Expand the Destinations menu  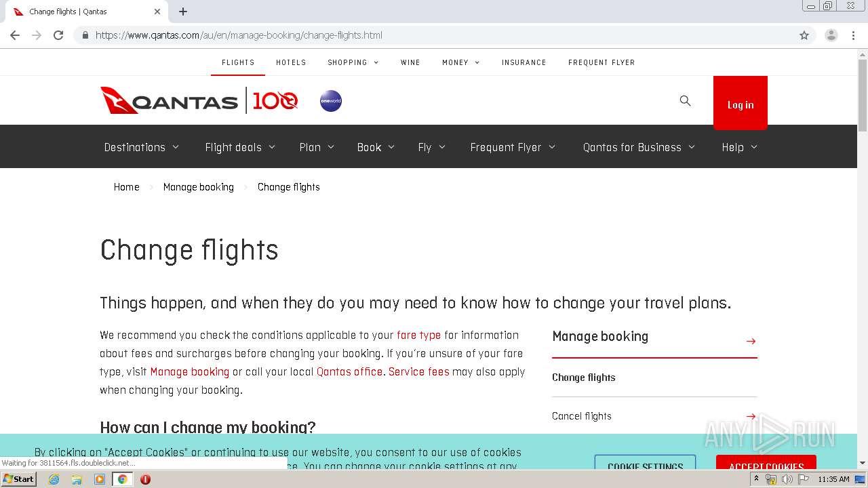click(x=141, y=147)
